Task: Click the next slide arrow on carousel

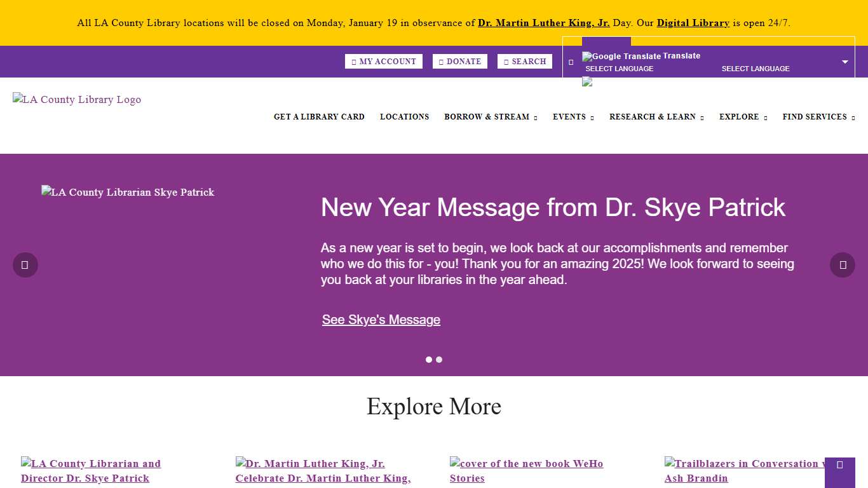Action: click(842, 265)
